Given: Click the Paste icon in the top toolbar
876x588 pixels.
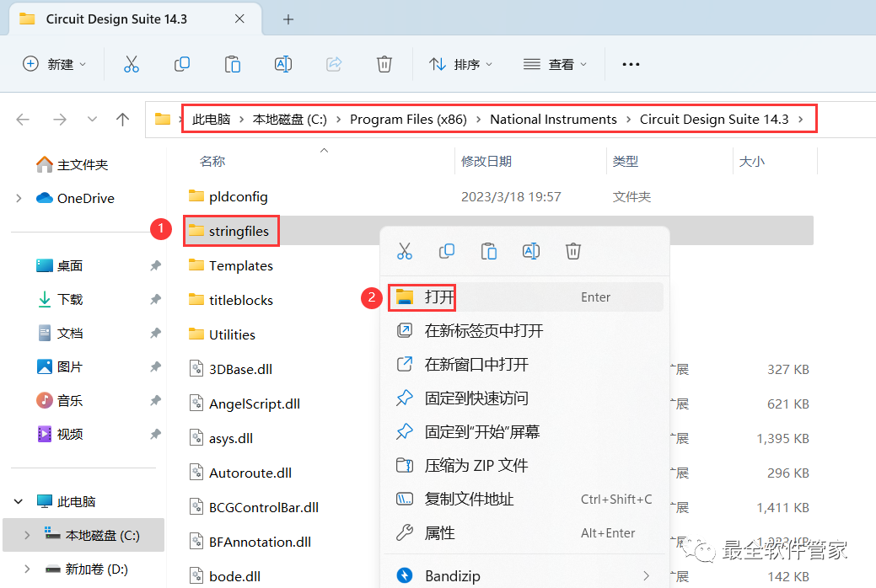Looking at the screenshot, I should point(233,64).
